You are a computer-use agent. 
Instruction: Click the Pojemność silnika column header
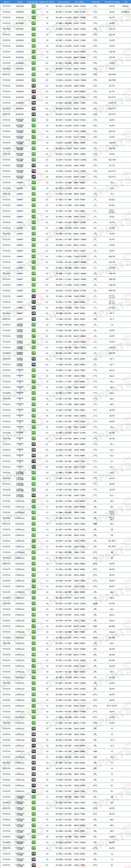(x=47, y=2)
